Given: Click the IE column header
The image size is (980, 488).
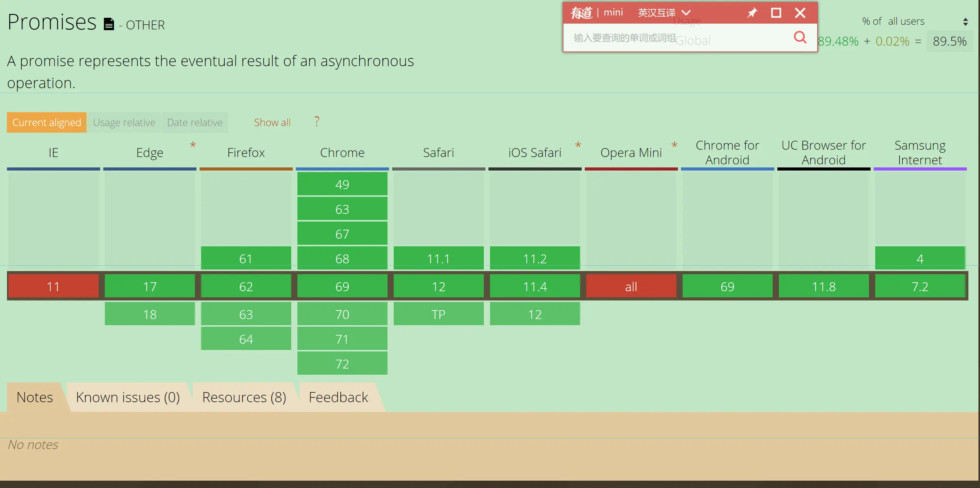Looking at the screenshot, I should click(53, 153).
